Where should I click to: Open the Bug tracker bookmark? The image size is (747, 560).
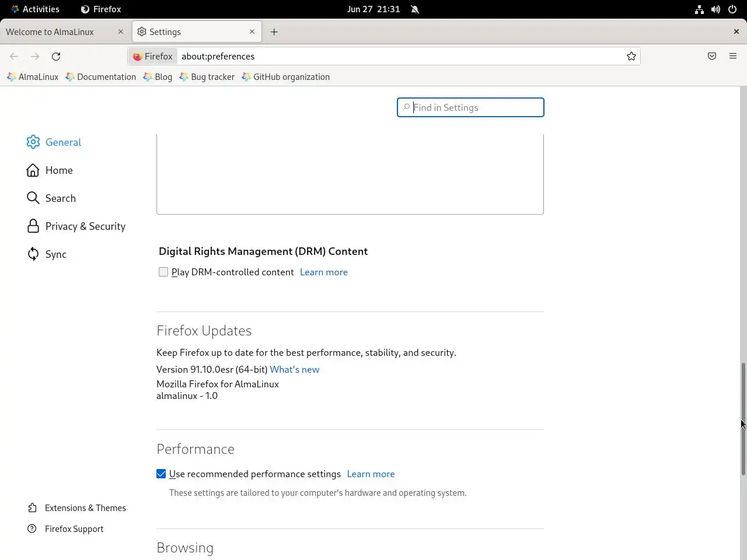click(x=207, y=77)
